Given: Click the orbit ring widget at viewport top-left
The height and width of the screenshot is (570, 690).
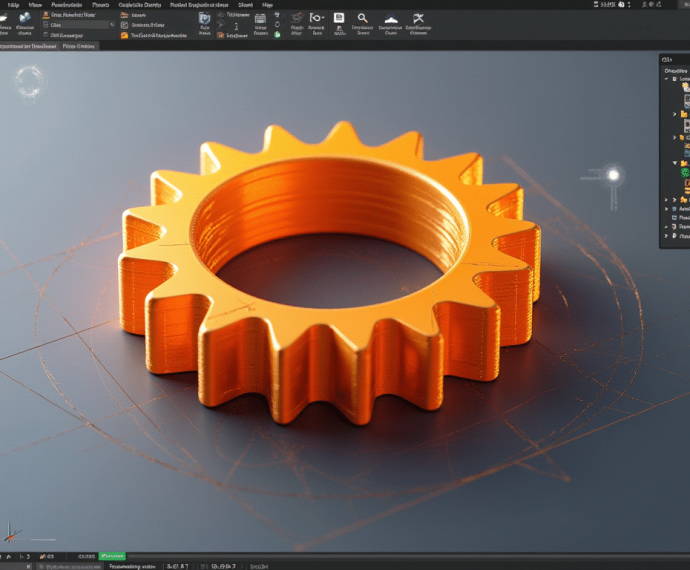Looking at the screenshot, I should point(29,80).
